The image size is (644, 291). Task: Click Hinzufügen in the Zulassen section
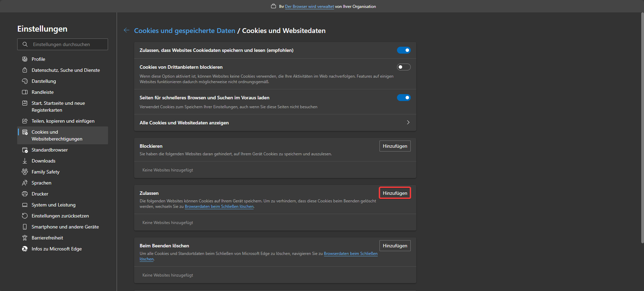pos(395,193)
